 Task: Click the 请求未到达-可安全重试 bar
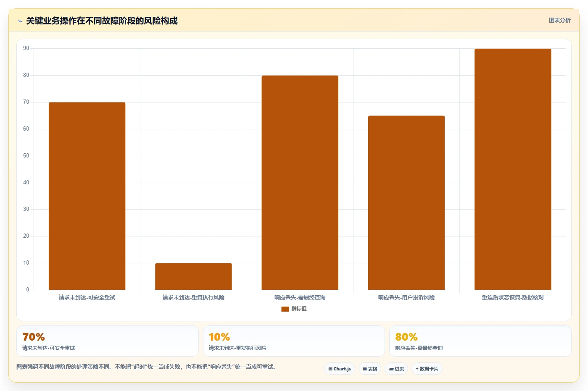87,196
